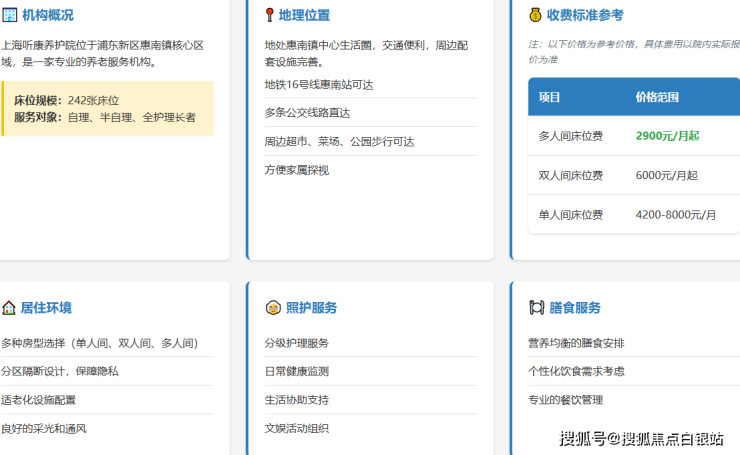Click the yellow 床位规模 highlight box
This screenshot has height=455, width=740.
pyautogui.click(x=107, y=109)
